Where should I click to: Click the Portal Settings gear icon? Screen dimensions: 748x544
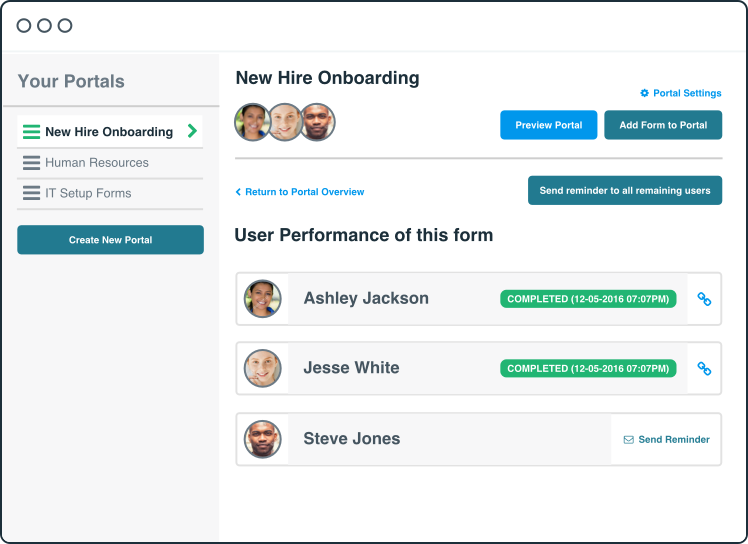[x=644, y=93]
